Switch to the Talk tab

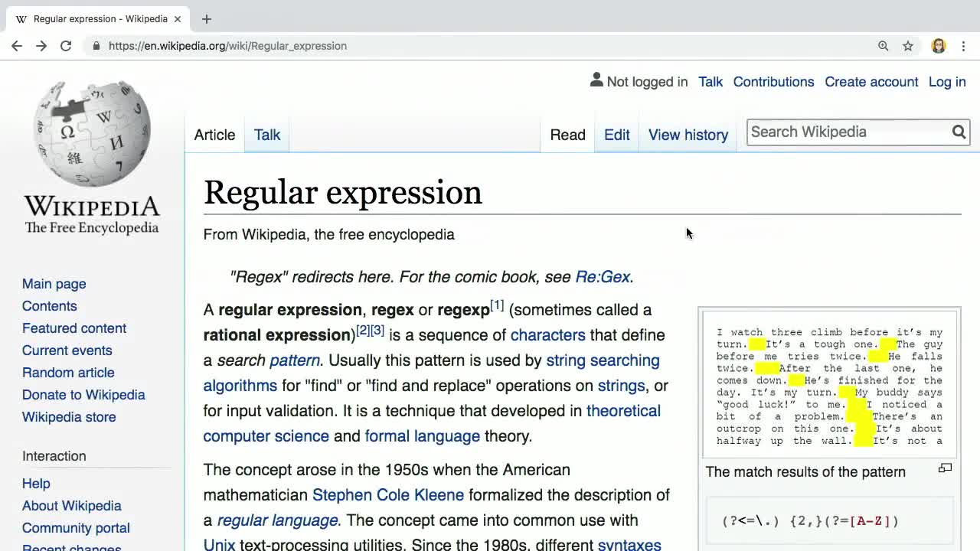click(x=266, y=135)
